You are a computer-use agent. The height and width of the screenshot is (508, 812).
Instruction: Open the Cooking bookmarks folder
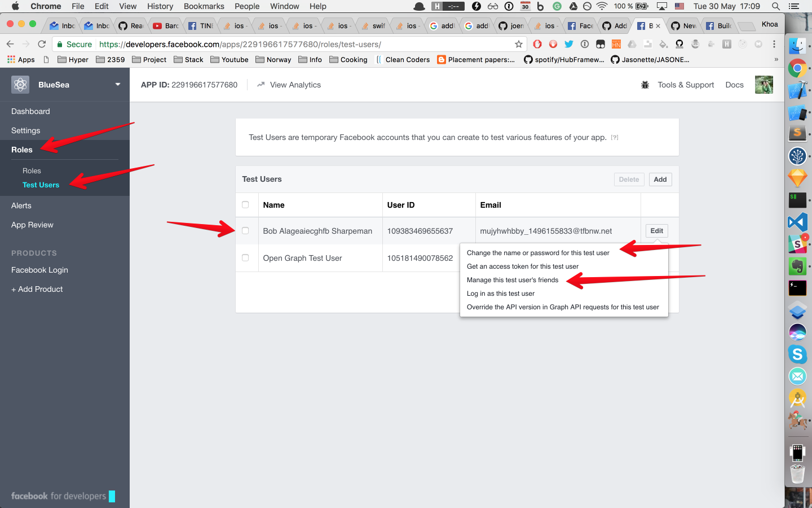click(x=348, y=59)
